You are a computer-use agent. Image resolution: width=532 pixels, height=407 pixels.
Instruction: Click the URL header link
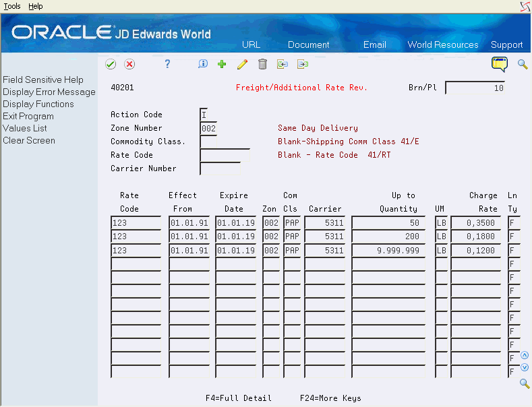[x=251, y=44]
